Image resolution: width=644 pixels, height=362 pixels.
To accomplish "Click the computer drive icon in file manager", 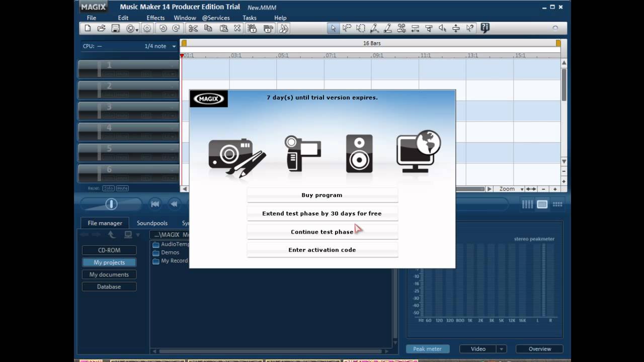I will click(x=128, y=235).
